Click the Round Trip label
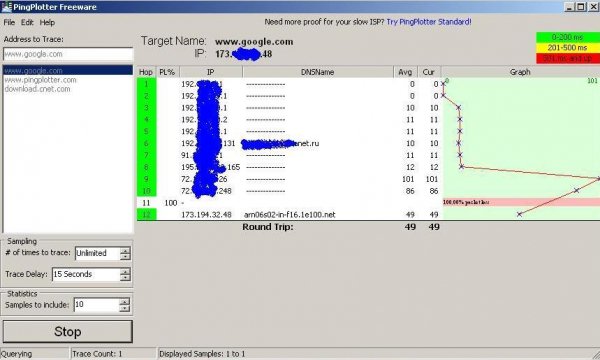 267,227
